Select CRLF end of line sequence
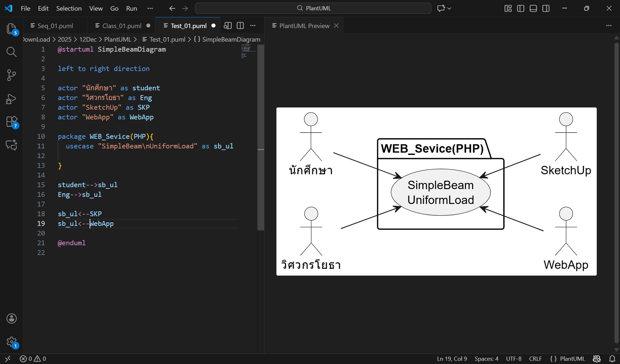 [x=535, y=359]
